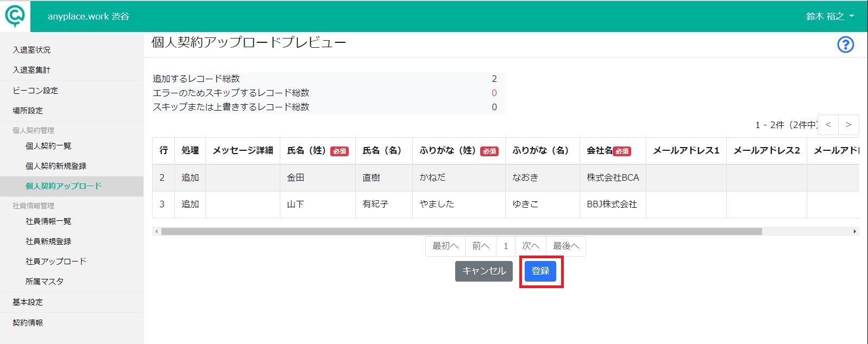This screenshot has height=344, width=868.
Task: Open 入退室集計 in the sidebar
Action: (32, 70)
